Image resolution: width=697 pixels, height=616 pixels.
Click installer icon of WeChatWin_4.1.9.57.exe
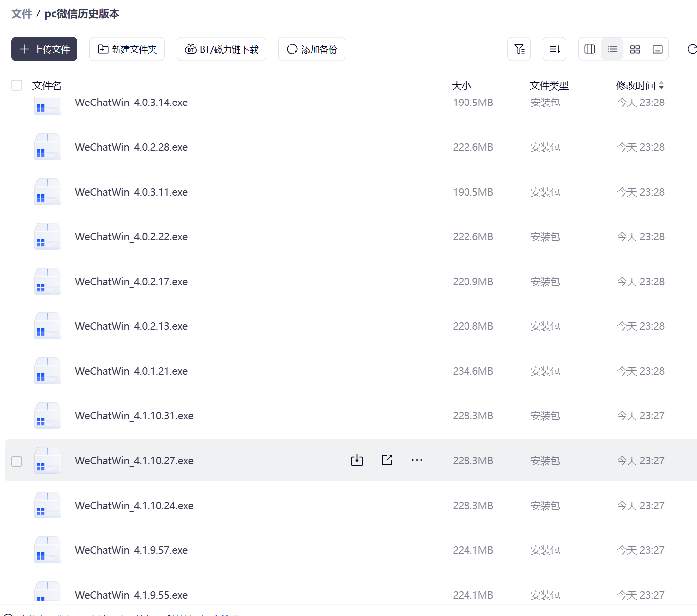48,550
